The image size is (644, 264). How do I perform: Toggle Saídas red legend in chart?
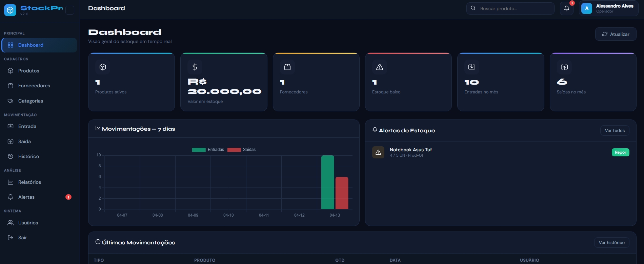click(x=241, y=150)
